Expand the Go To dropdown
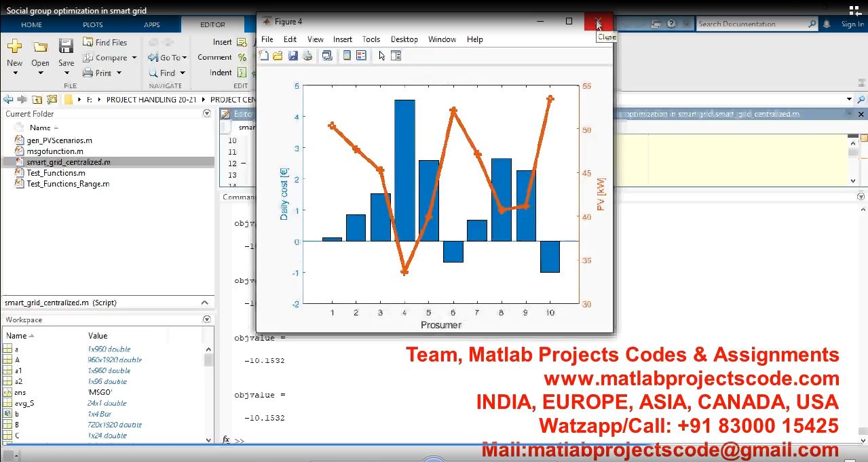 click(x=185, y=58)
